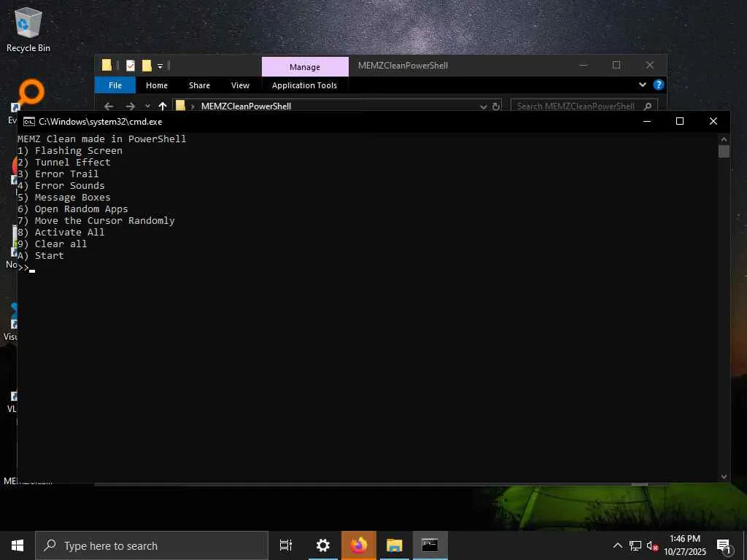Expand the Explorer ribbon with the chevron
Image resolution: width=747 pixels, height=560 pixels.
(642, 85)
